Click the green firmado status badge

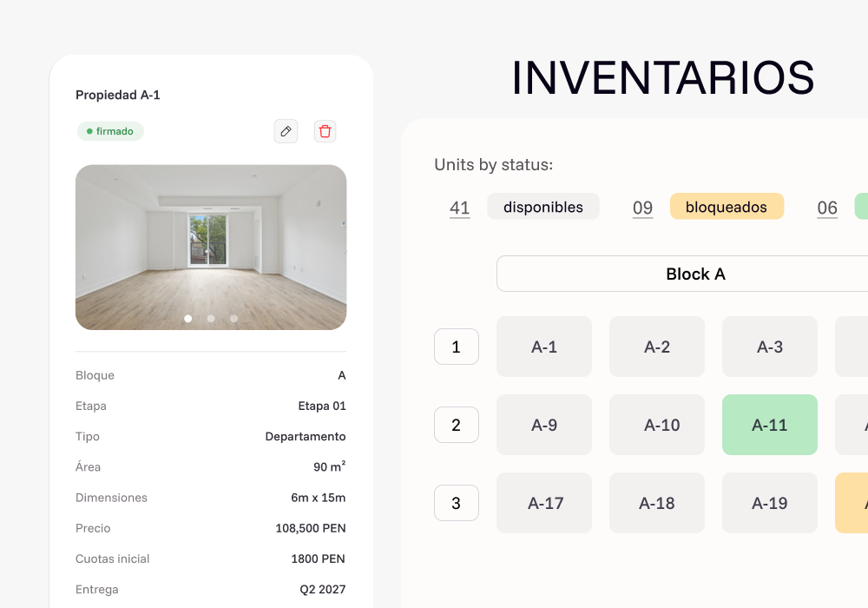(110, 131)
